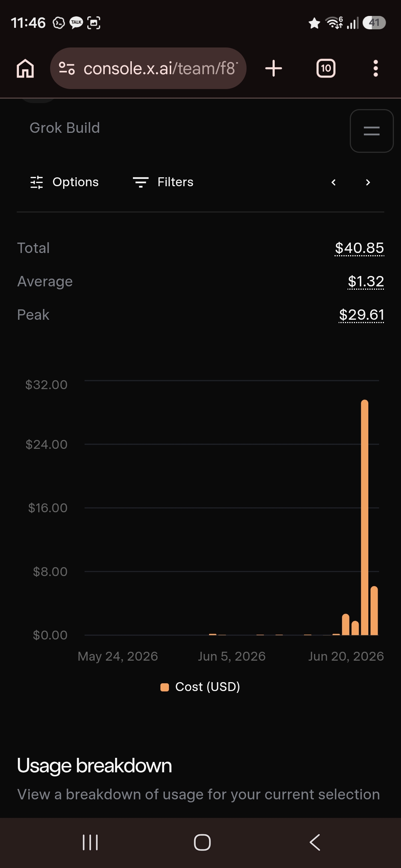Go to next date range chevron

tap(368, 182)
